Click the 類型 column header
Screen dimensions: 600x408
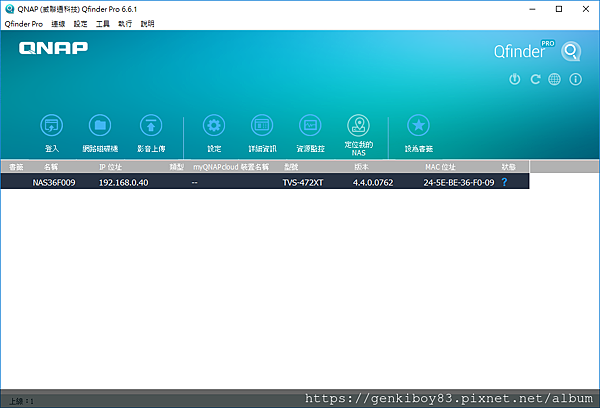pyautogui.click(x=177, y=167)
